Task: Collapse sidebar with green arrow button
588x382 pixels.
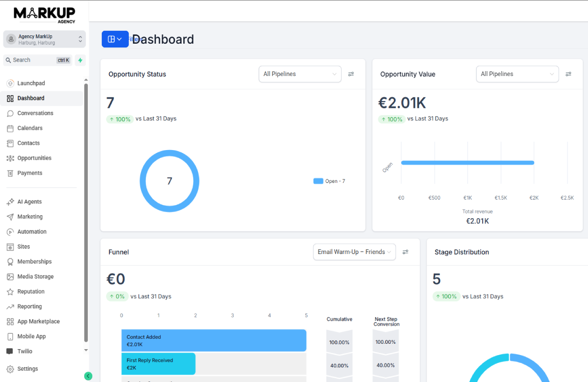Action: click(88, 376)
